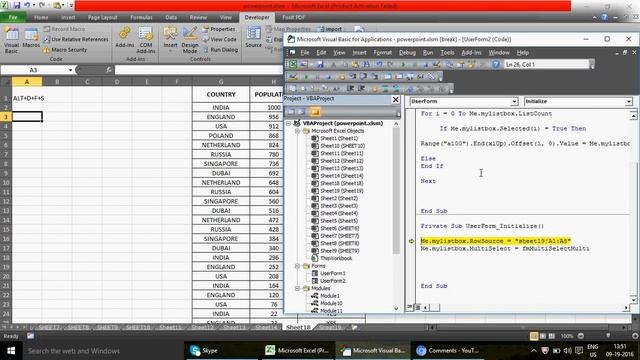Viewport: 640px width, 360px height.
Task: Open Visual Basic from Excel Developer ribbon
Action: point(11,41)
